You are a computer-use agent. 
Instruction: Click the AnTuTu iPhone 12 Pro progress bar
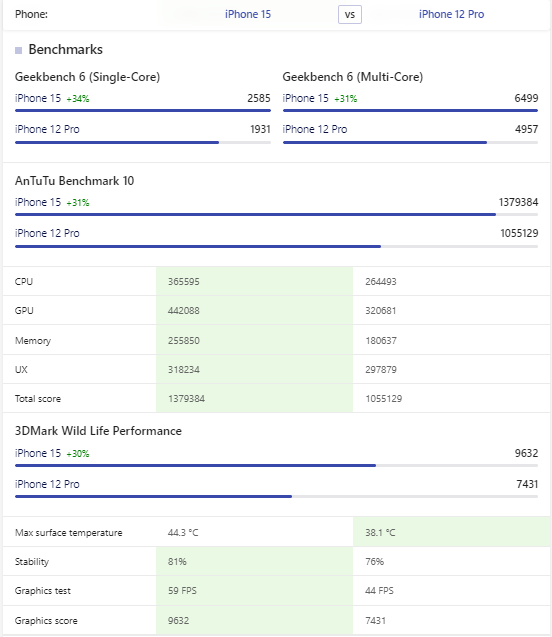277,246
